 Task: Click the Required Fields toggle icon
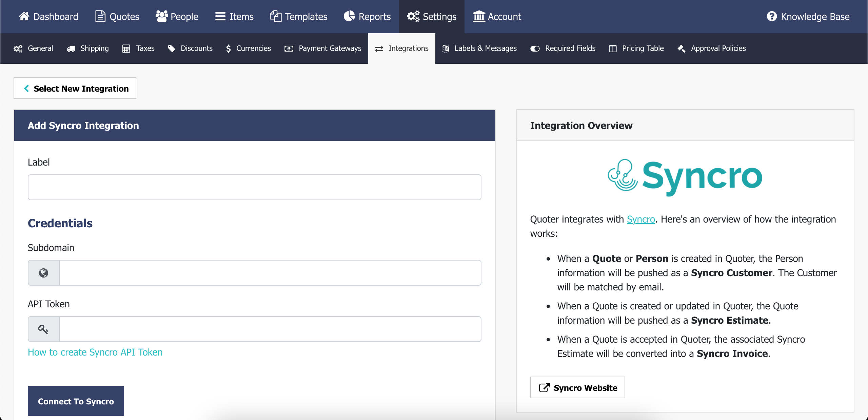(x=535, y=49)
